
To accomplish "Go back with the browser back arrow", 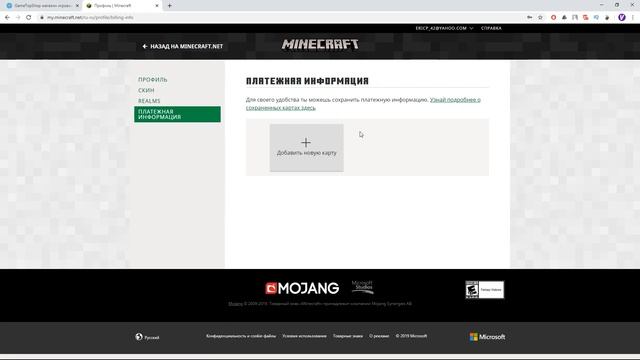I will click(x=7, y=18).
